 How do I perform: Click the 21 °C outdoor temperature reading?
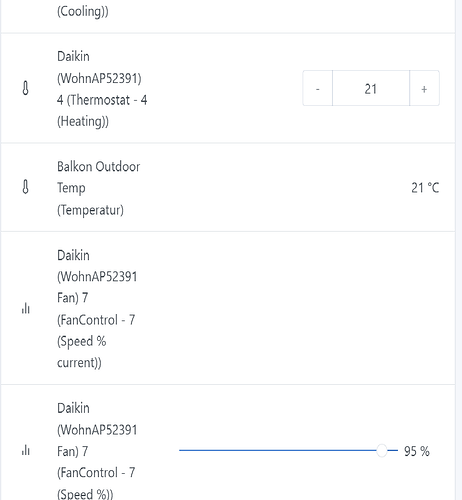[x=425, y=188]
